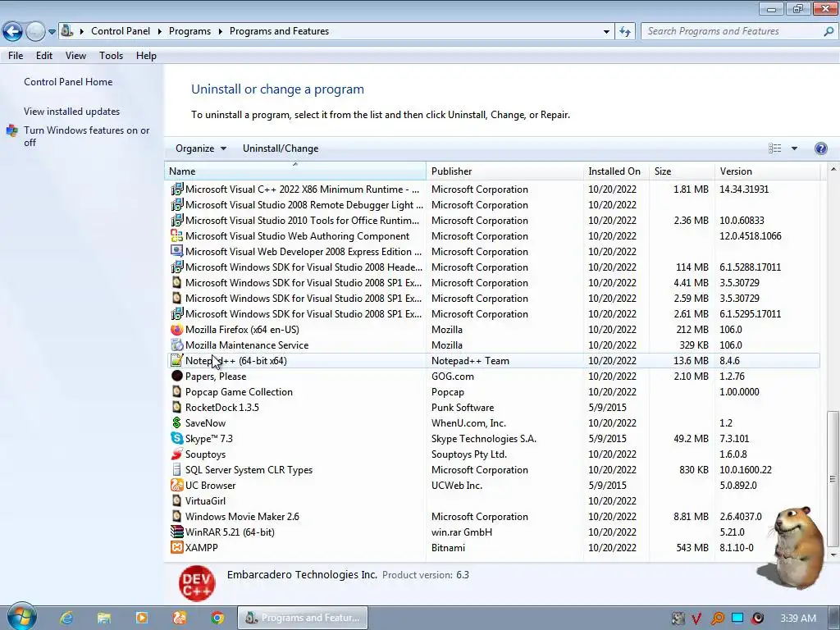Click the Back navigation arrow button

click(13, 32)
